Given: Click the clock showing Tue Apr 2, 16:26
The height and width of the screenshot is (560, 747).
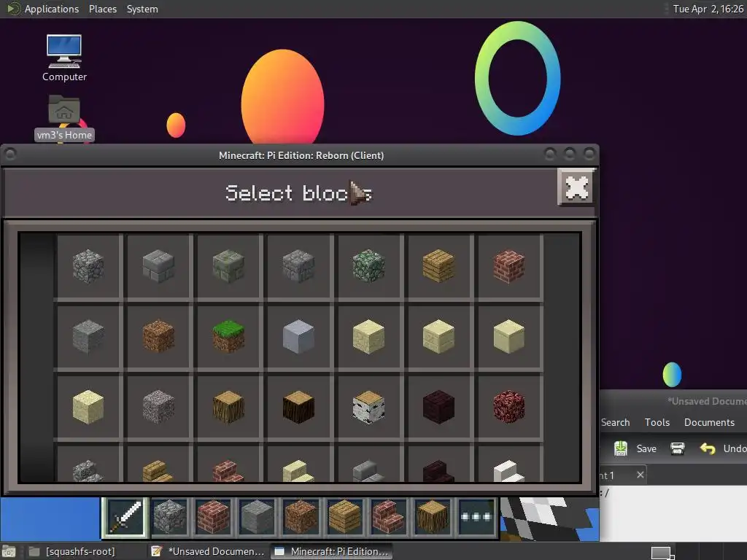Looking at the screenshot, I should [708, 9].
